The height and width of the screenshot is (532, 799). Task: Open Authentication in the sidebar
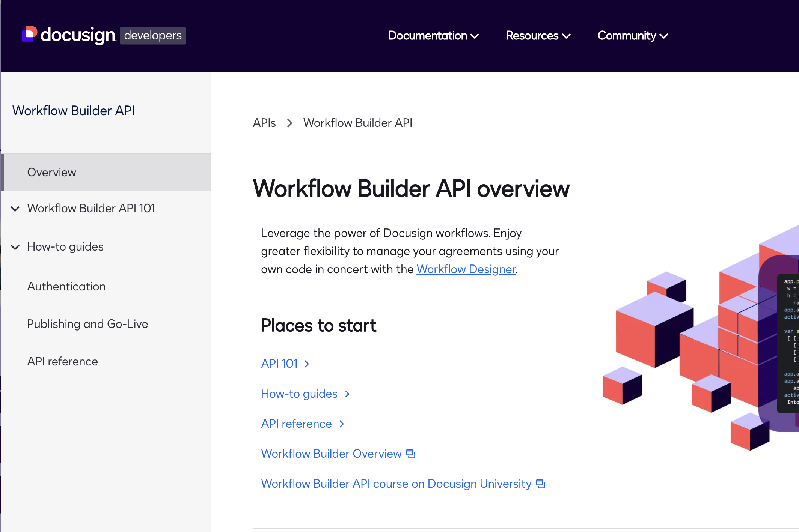pos(66,286)
